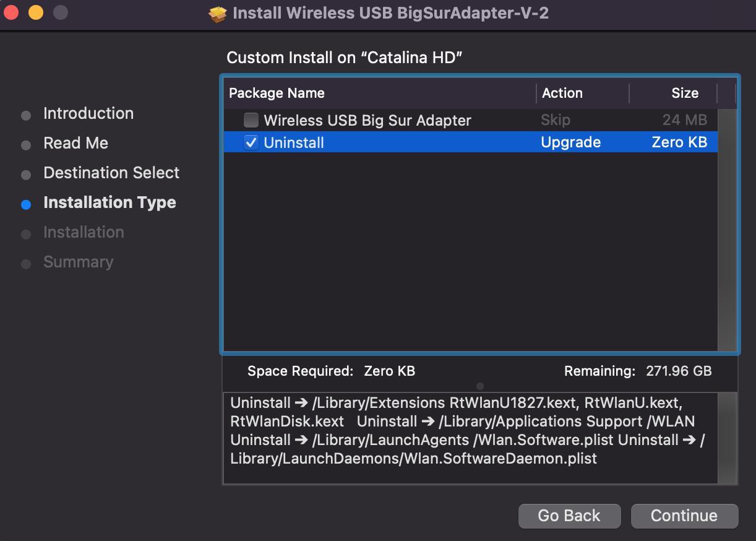Click the Uninstall row label
The height and width of the screenshot is (541, 756).
(x=294, y=143)
